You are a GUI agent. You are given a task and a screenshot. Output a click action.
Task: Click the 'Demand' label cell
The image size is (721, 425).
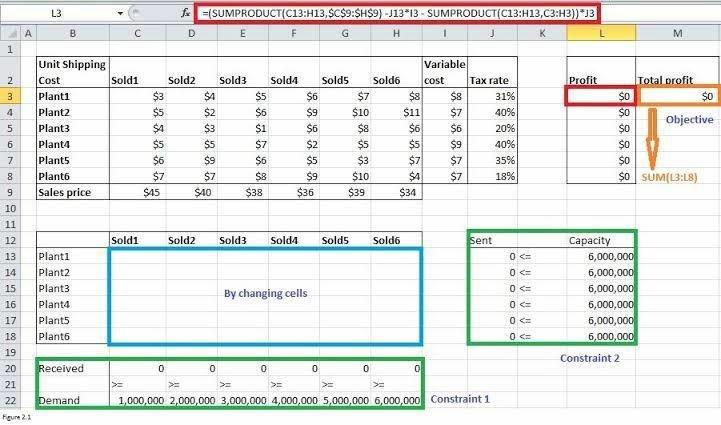click(x=73, y=401)
